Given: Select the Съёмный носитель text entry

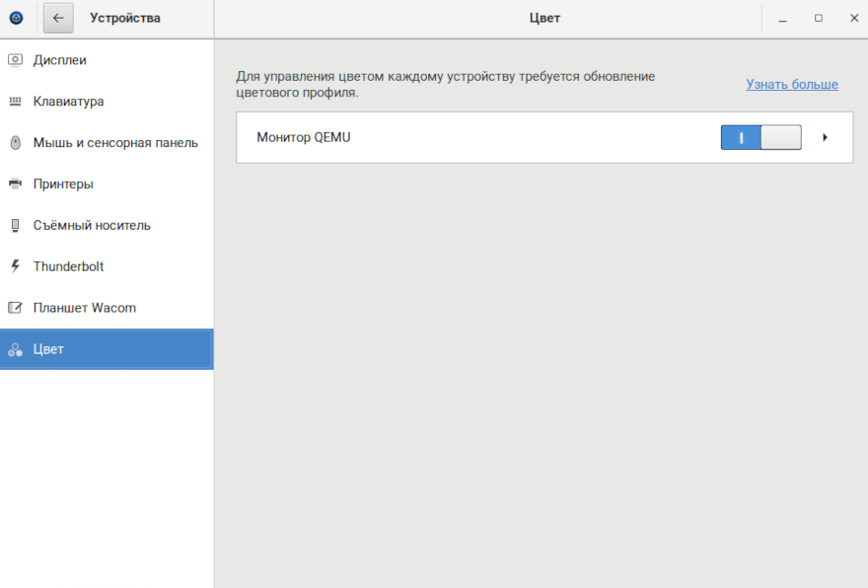Looking at the screenshot, I should pyautogui.click(x=92, y=225).
